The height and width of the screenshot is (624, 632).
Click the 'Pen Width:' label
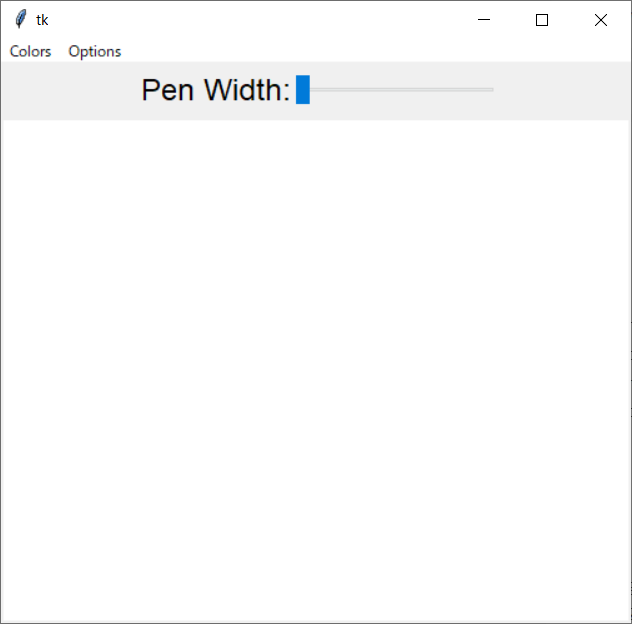(216, 90)
